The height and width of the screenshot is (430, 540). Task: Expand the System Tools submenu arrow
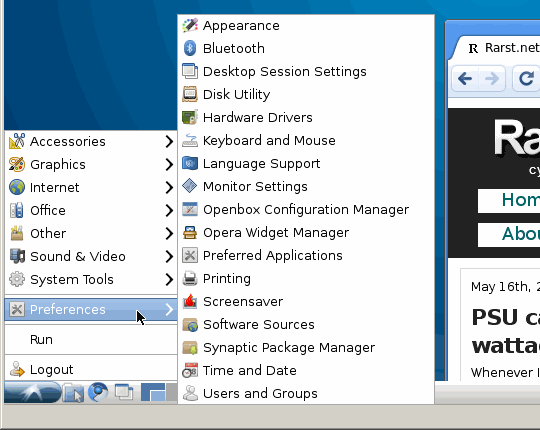(x=169, y=280)
